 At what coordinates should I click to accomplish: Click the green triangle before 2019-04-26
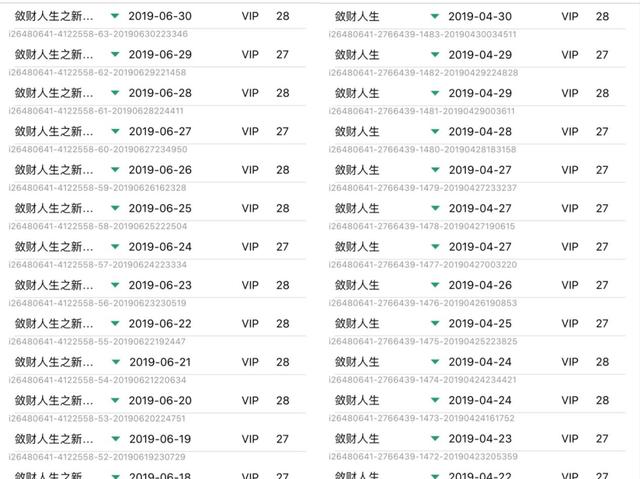pos(434,286)
